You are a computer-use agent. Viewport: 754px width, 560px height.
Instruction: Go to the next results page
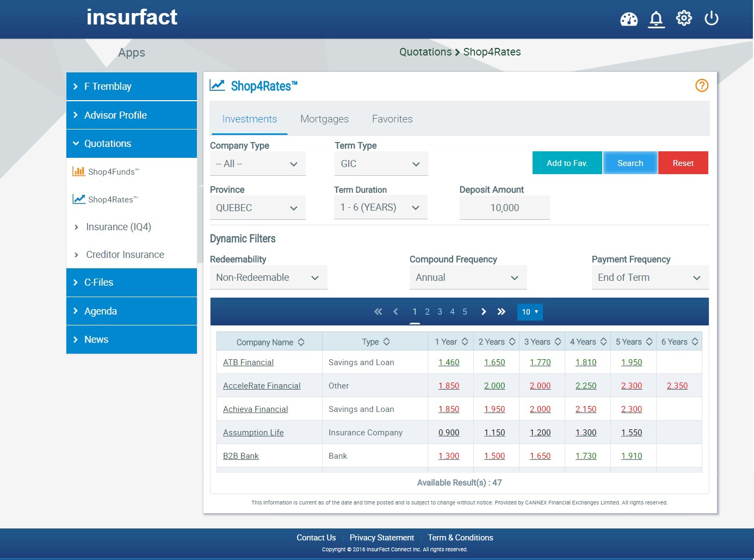[484, 312]
